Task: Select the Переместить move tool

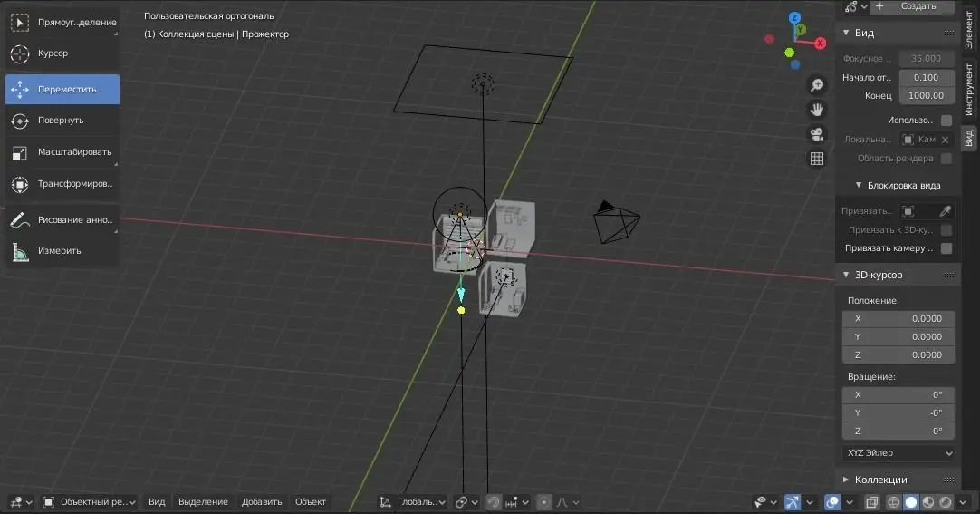Action: click(62, 90)
